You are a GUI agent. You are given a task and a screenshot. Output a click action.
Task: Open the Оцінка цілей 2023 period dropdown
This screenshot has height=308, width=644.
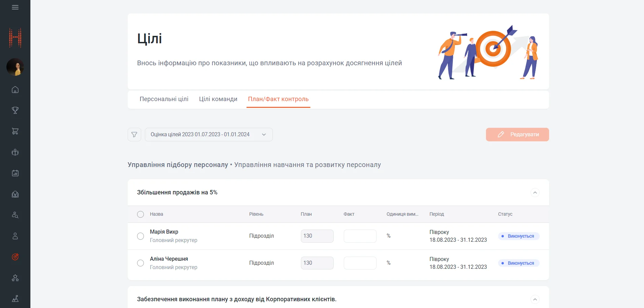208,135
